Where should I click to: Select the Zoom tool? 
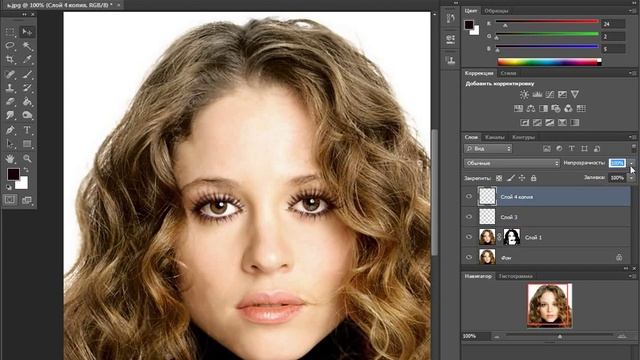(27, 158)
